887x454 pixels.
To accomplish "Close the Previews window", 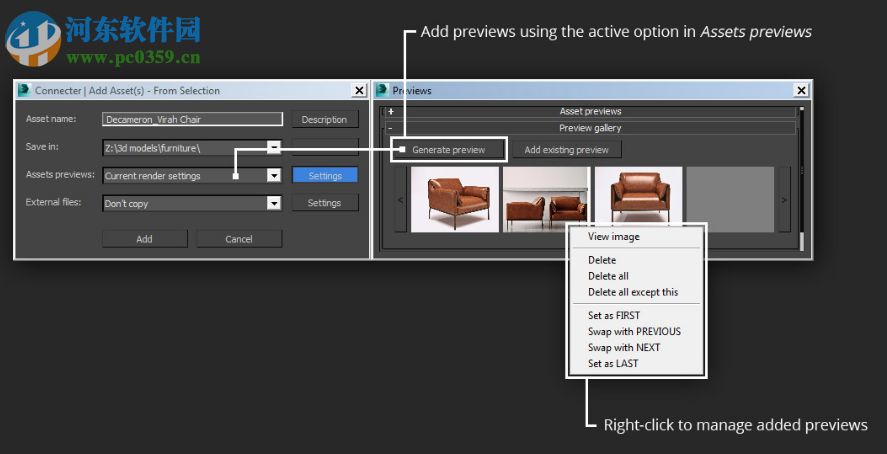I will tap(801, 90).
